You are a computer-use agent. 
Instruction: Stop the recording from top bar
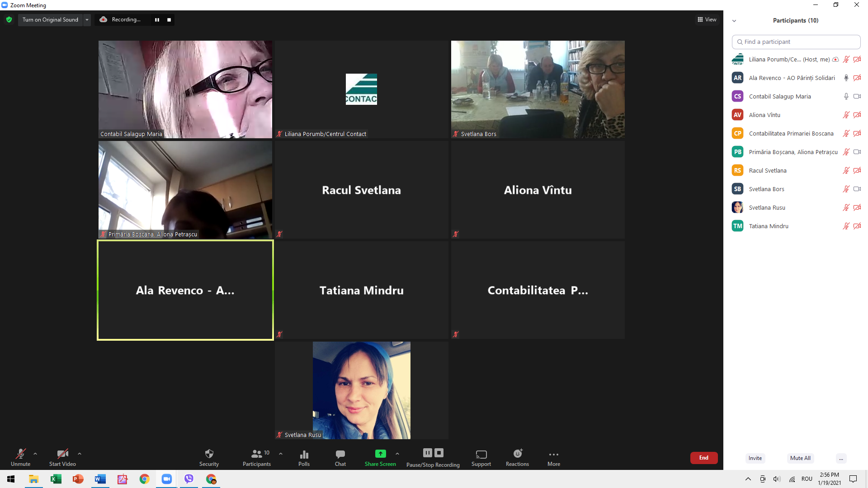(169, 19)
